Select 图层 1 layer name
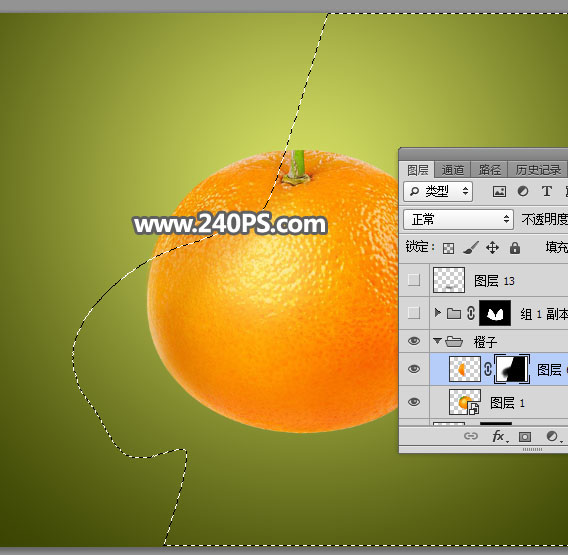 507,402
